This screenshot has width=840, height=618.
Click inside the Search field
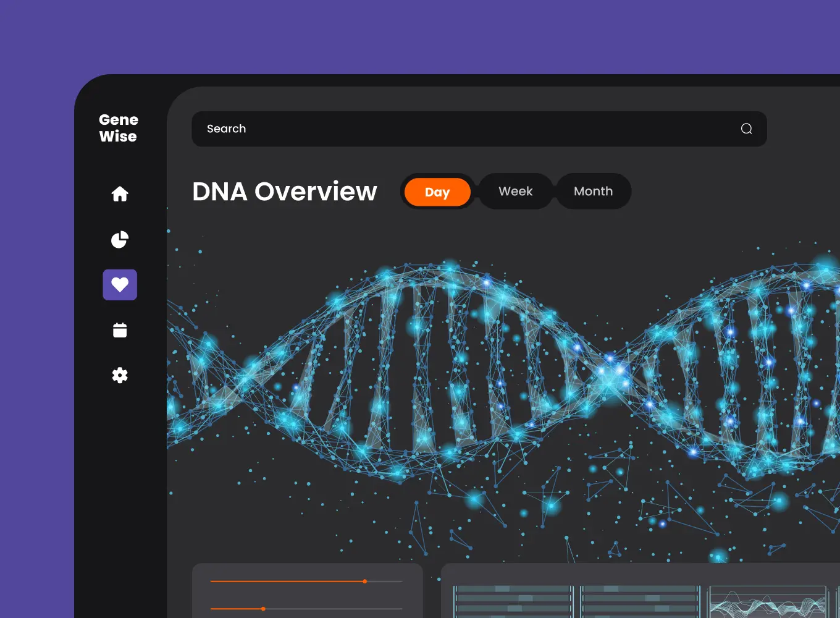tap(463, 129)
